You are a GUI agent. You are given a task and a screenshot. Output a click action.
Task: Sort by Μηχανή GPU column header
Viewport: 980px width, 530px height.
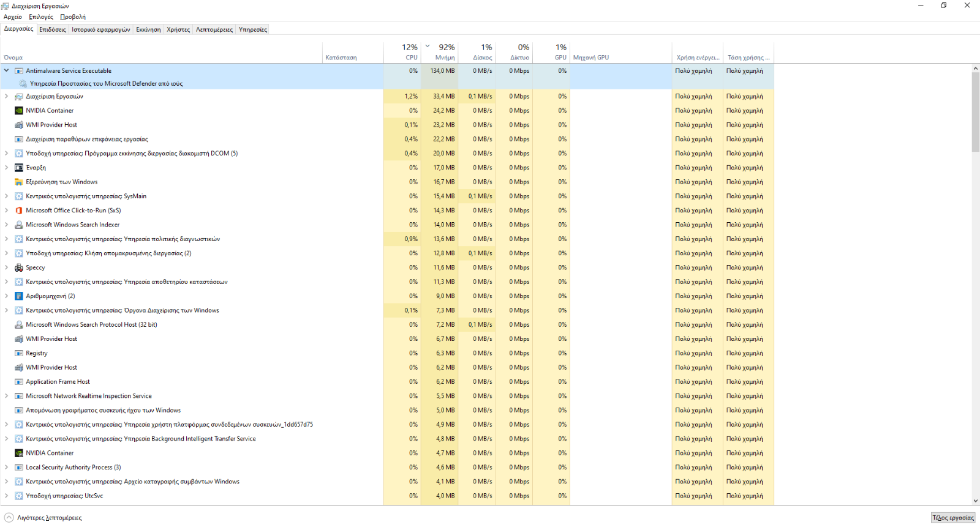(621, 53)
